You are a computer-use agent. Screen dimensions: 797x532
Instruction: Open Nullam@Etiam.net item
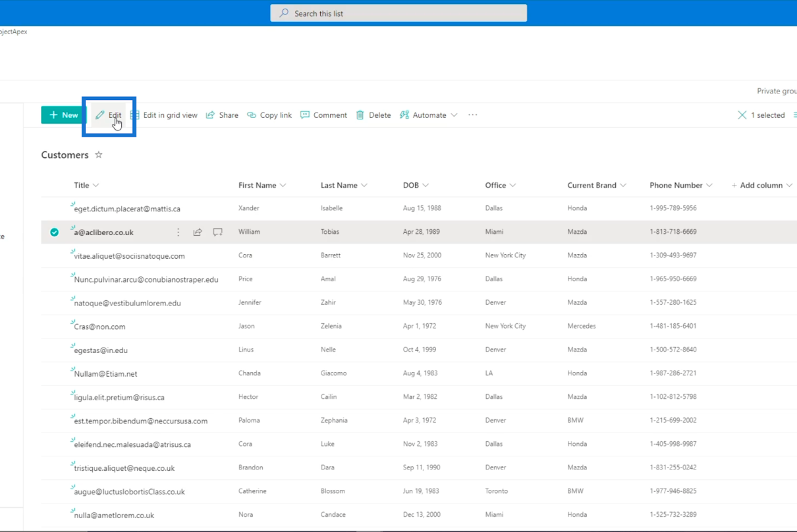[x=105, y=374]
